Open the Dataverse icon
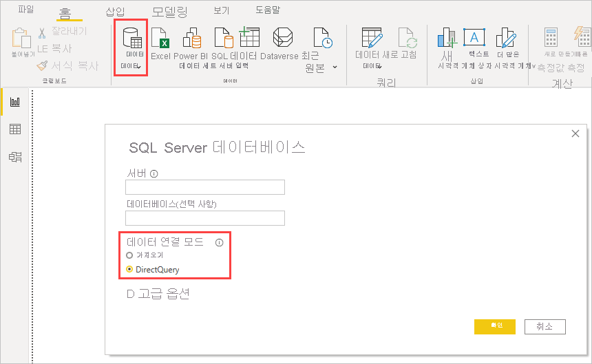The height and width of the screenshot is (364, 592). click(x=283, y=37)
